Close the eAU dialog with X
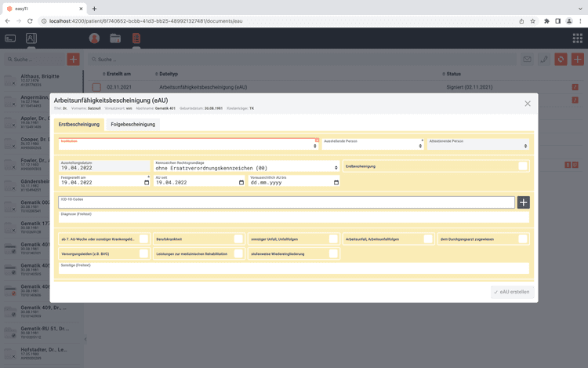This screenshot has height=368, width=588. coord(528,104)
